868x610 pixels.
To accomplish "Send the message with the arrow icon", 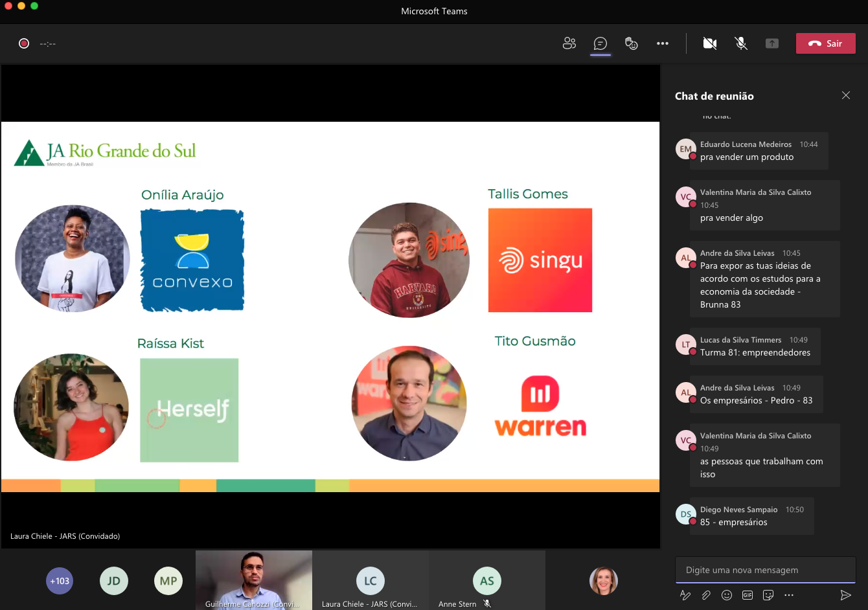I will point(846,595).
